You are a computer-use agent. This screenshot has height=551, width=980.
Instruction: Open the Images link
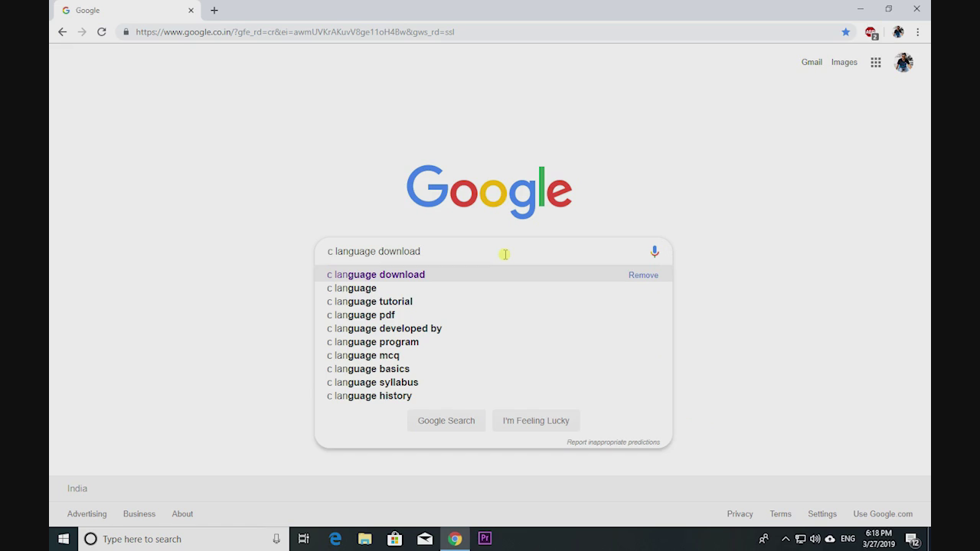pyautogui.click(x=844, y=62)
